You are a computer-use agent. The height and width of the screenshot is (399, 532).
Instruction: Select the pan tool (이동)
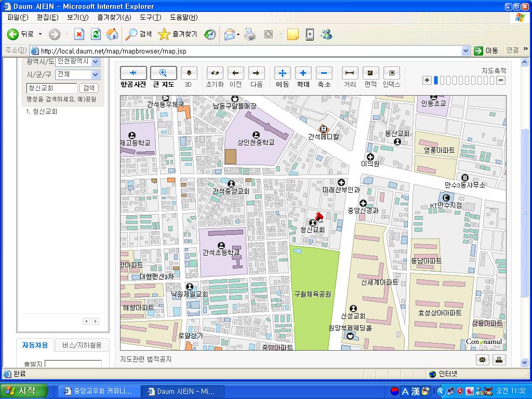pyautogui.click(x=283, y=73)
